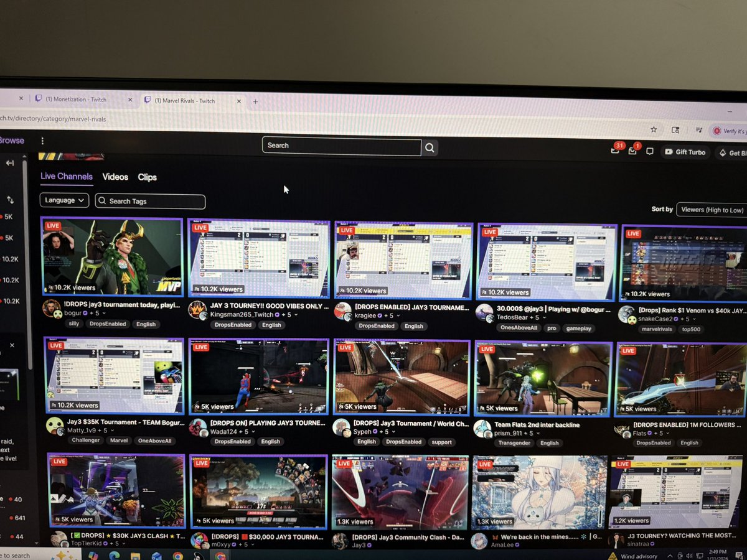Click the Chrome Verify it's you profile chip

728,131
